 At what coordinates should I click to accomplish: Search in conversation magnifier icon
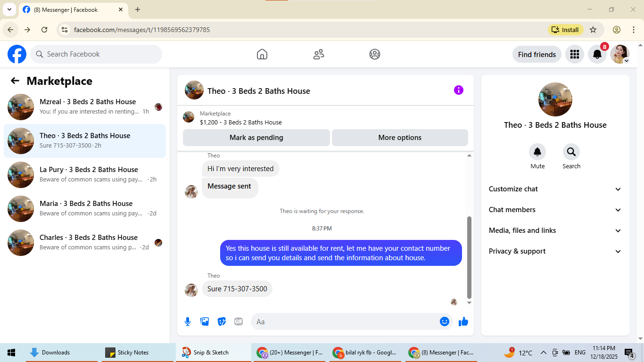pyautogui.click(x=571, y=152)
